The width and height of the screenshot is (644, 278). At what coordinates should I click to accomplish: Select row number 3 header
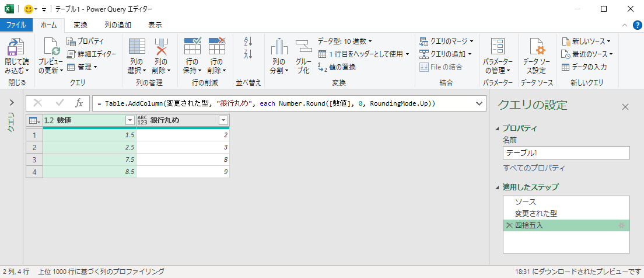34,159
